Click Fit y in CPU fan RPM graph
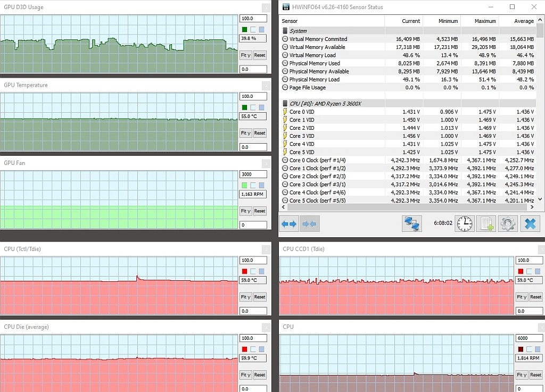This screenshot has height=392, width=545. click(x=522, y=375)
